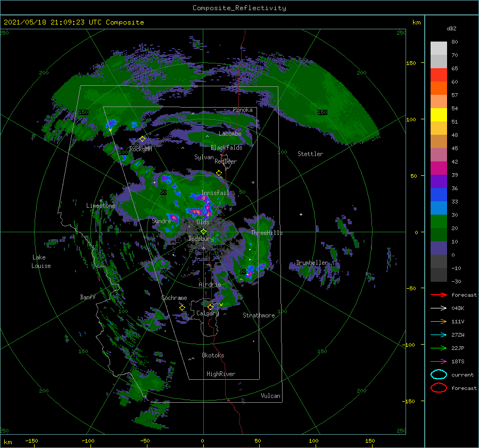Click the orange 111V arrow legend icon
The height and width of the screenshot is (448, 479).
click(439, 321)
